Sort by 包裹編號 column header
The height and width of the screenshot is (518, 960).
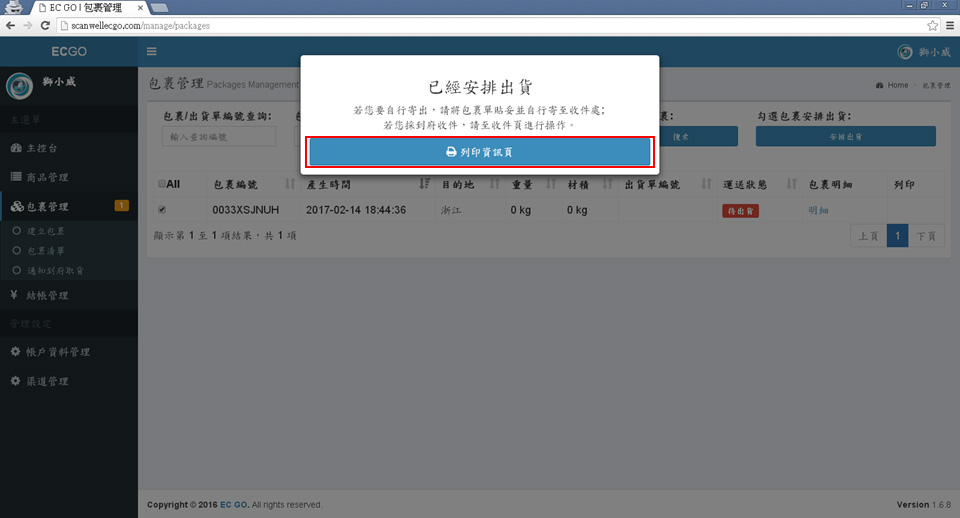click(235, 184)
